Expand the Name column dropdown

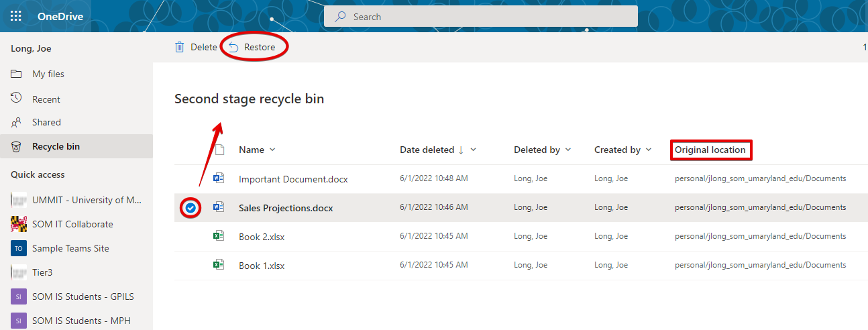(x=272, y=150)
